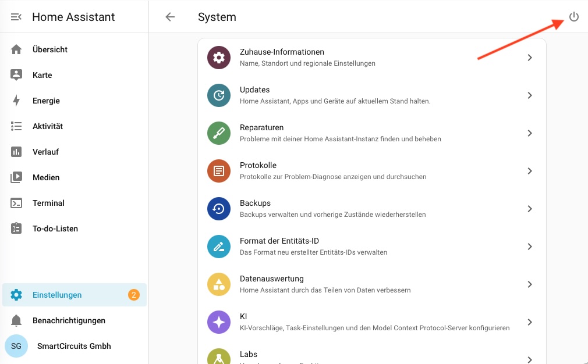
Task: Click the To-do-Listen clipboard icon
Action: click(16, 229)
